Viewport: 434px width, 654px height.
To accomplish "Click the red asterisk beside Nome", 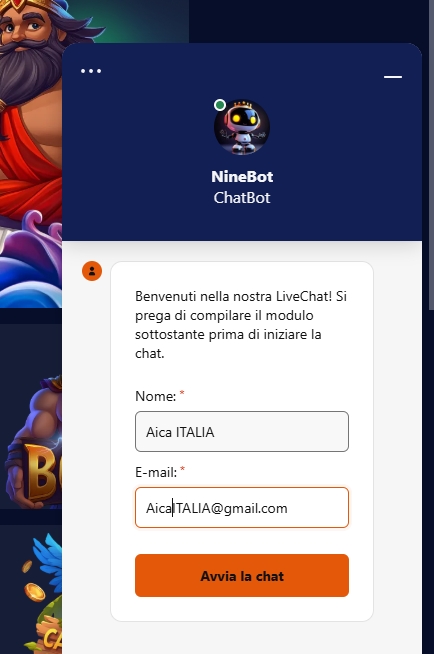I will pos(182,393).
